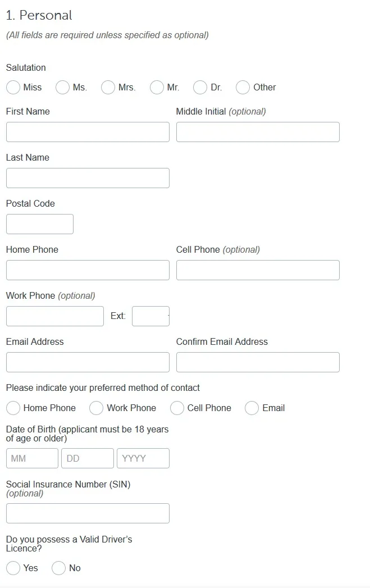
Task: Pick the Mr. salutation radio button
Action: [157, 88]
